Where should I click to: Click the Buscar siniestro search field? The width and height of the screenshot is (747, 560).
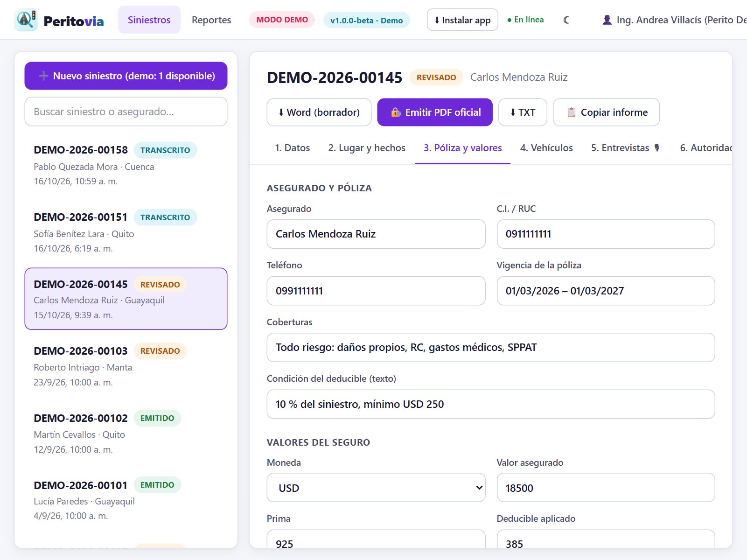[x=126, y=112]
